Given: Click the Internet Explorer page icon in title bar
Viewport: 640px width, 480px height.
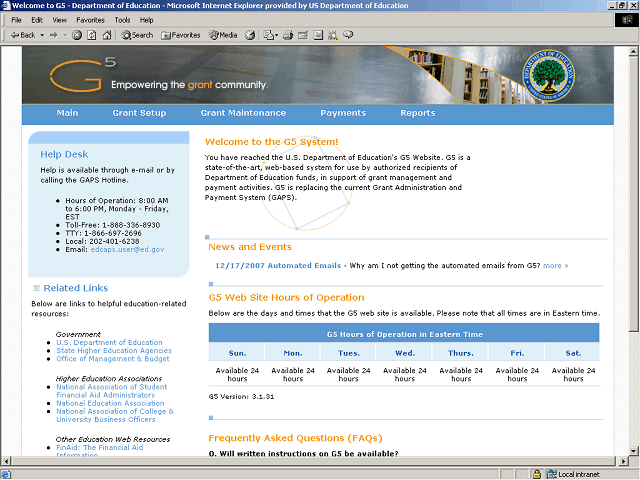Looking at the screenshot, I should 6,5.
